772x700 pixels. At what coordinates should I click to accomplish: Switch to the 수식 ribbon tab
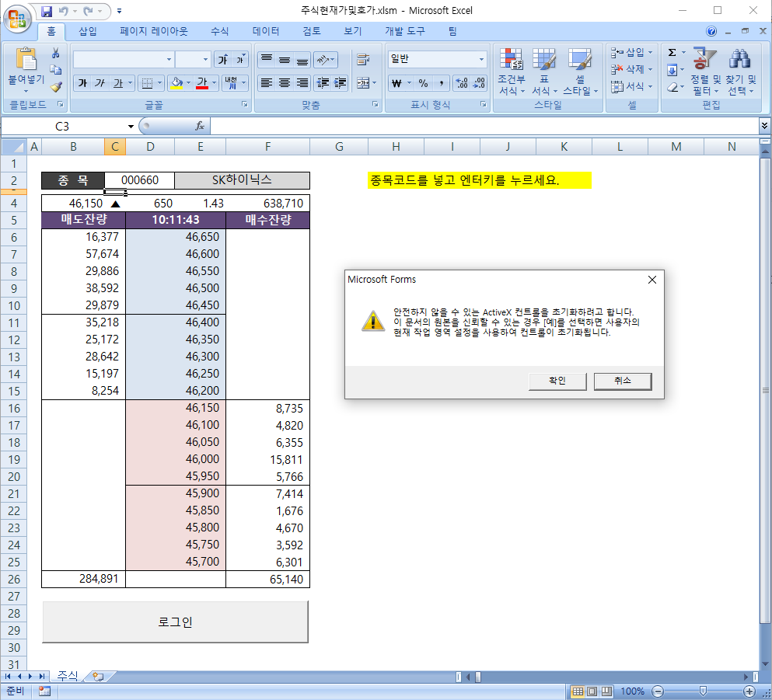[x=219, y=31]
